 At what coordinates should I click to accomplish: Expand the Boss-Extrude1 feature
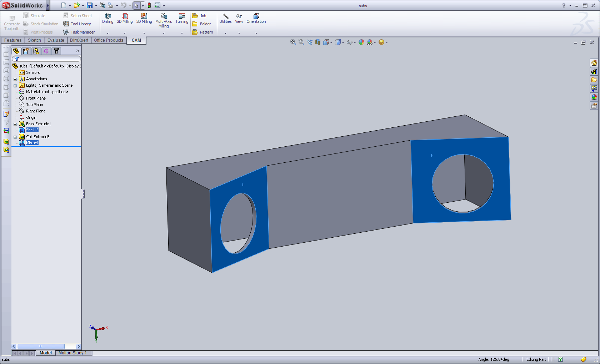point(15,124)
